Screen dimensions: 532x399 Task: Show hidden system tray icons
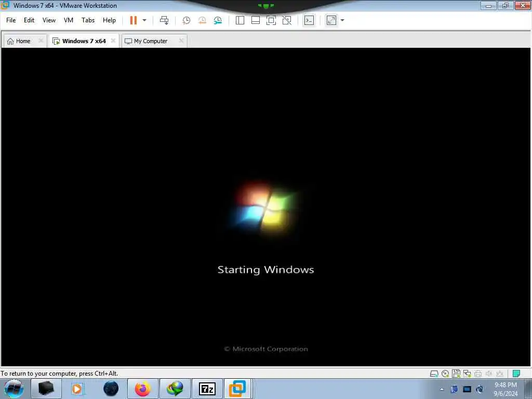[x=442, y=389]
